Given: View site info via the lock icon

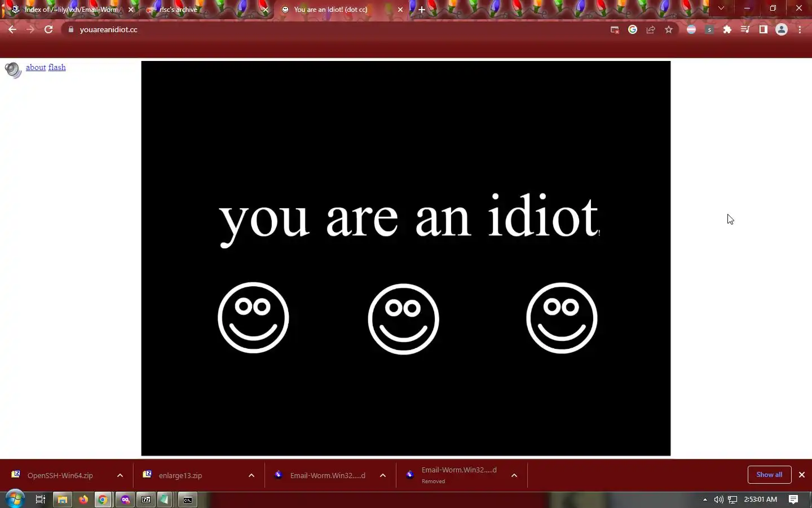Looking at the screenshot, I should [71, 29].
